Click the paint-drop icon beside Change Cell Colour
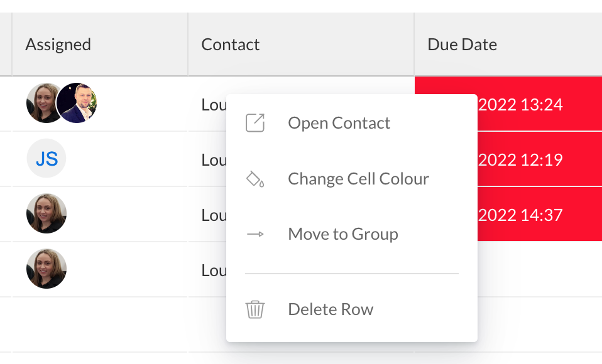The height and width of the screenshot is (364, 602). (254, 178)
